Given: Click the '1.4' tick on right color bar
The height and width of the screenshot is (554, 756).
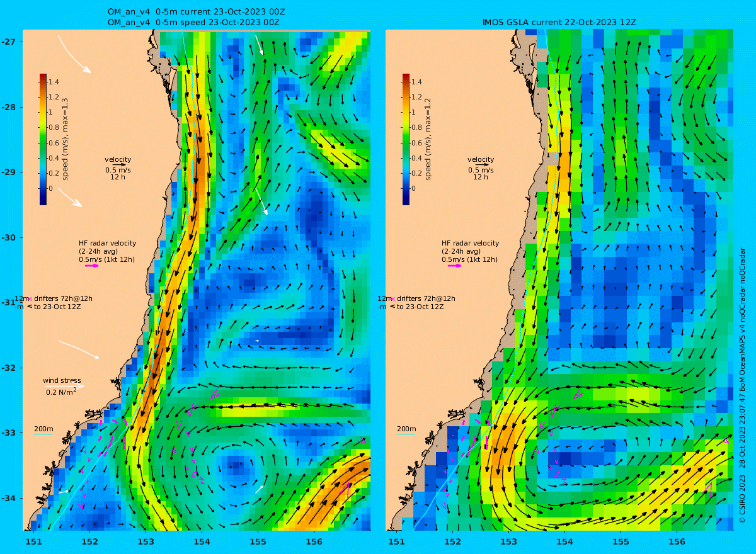Looking at the screenshot, I should tap(416, 82).
